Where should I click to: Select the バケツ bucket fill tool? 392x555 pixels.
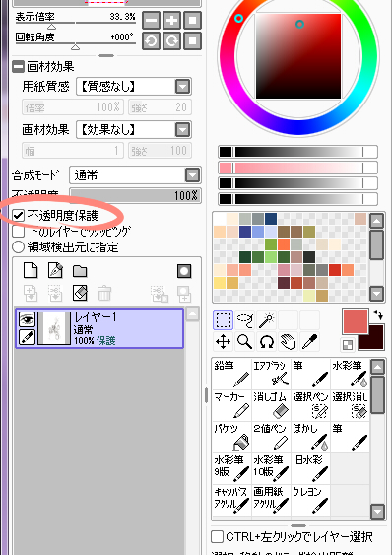tap(231, 437)
